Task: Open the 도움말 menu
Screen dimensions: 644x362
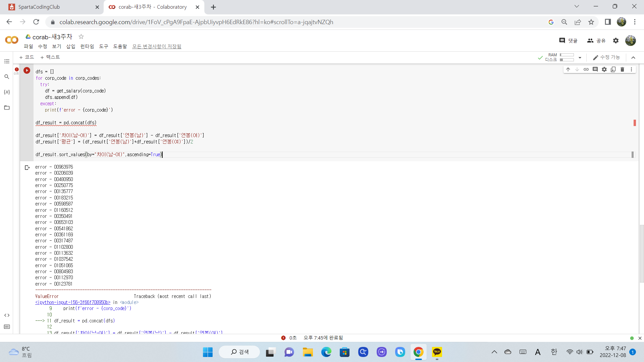Action: click(120, 46)
